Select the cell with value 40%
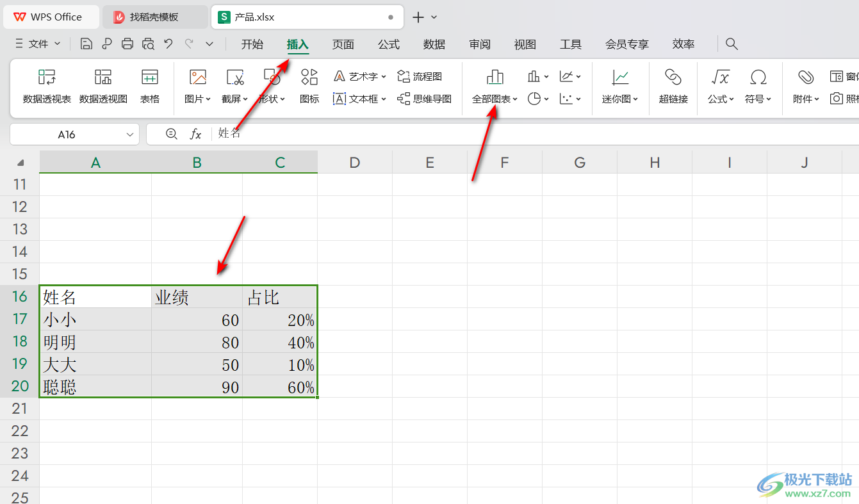 click(x=279, y=341)
